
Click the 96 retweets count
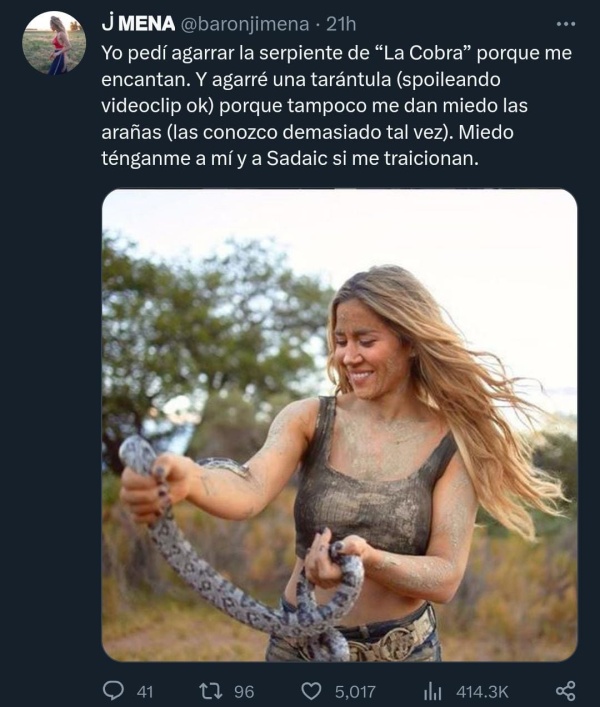(x=244, y=691)
